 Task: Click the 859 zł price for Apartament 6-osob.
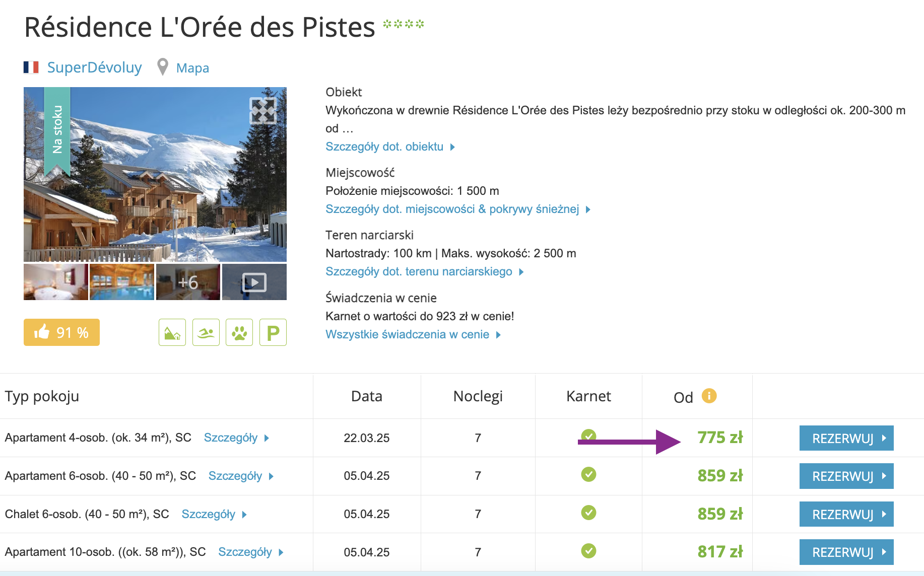(720, 475)
